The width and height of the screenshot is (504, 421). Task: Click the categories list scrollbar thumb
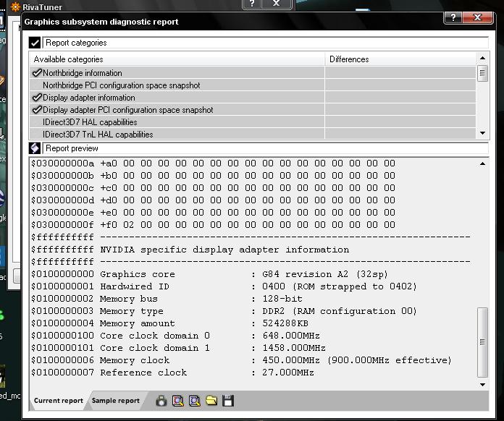point(482,73)
